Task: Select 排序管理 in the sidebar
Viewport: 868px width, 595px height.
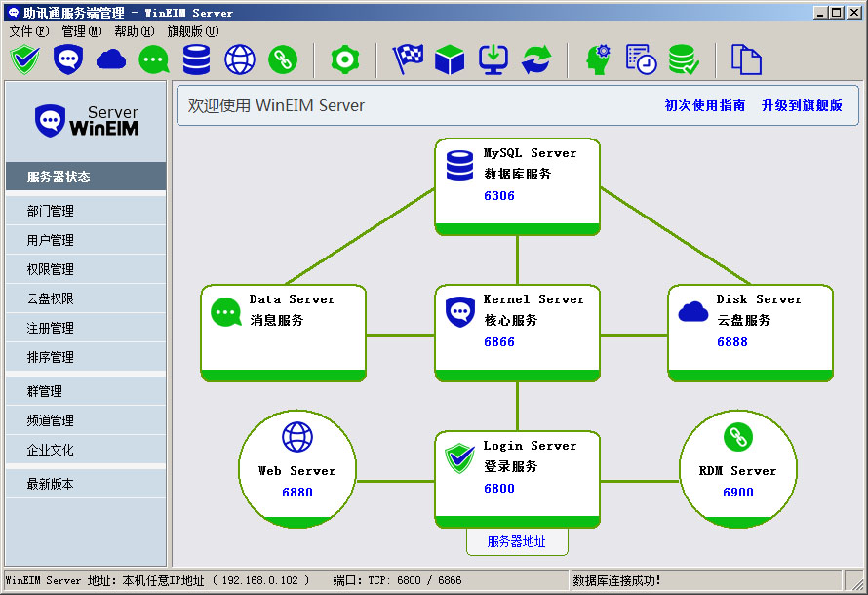Action: point(86,358)
